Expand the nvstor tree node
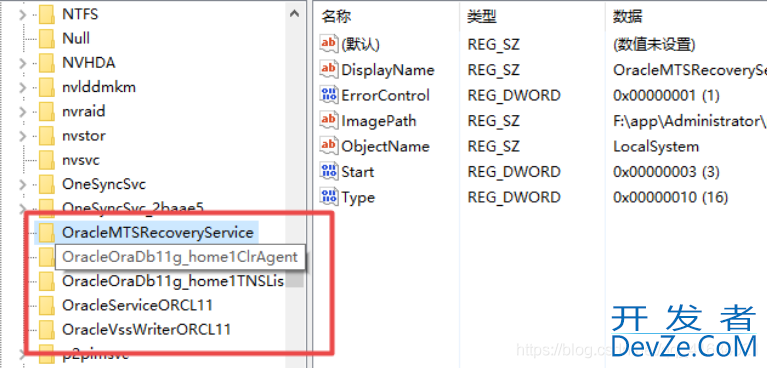The image size is (767, 368). pyautogui.click(x=22, y=136)
